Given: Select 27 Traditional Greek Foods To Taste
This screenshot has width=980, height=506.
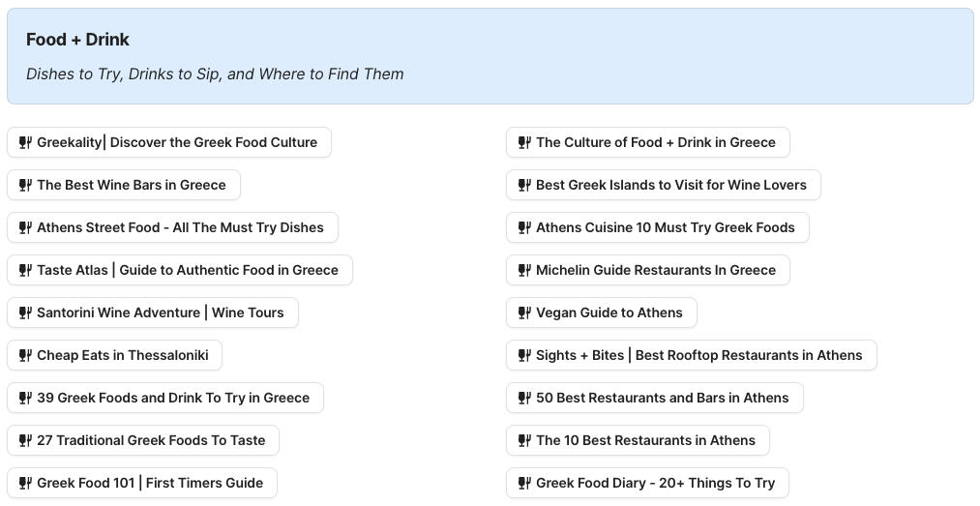Looking at the screenshot, I should pyautogui.click(x=150, y=440).
